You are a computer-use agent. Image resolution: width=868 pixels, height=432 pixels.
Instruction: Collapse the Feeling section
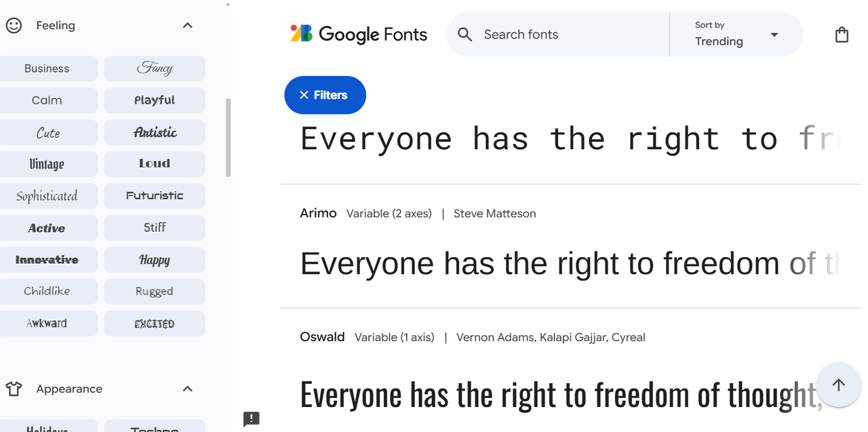[188, 26]
